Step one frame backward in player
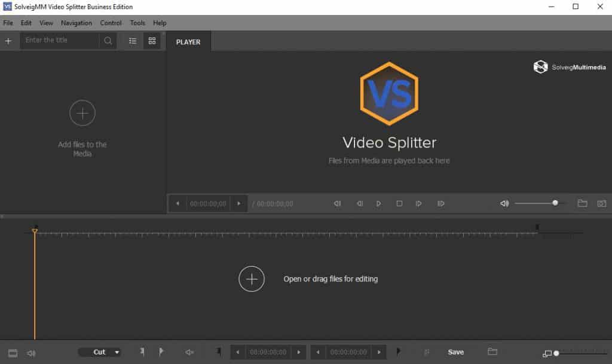This screenshot has width=612, height=364. (359, 204)
